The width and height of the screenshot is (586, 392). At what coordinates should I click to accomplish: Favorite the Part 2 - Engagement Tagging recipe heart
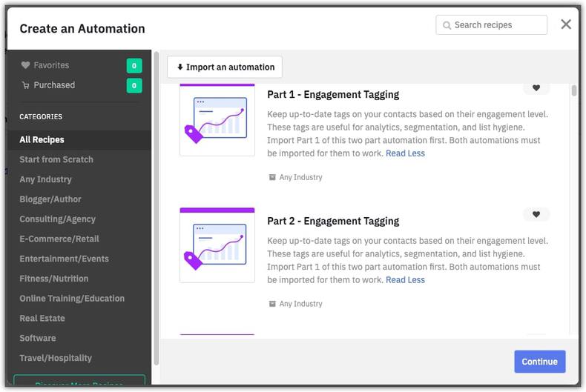click(536, 214)
